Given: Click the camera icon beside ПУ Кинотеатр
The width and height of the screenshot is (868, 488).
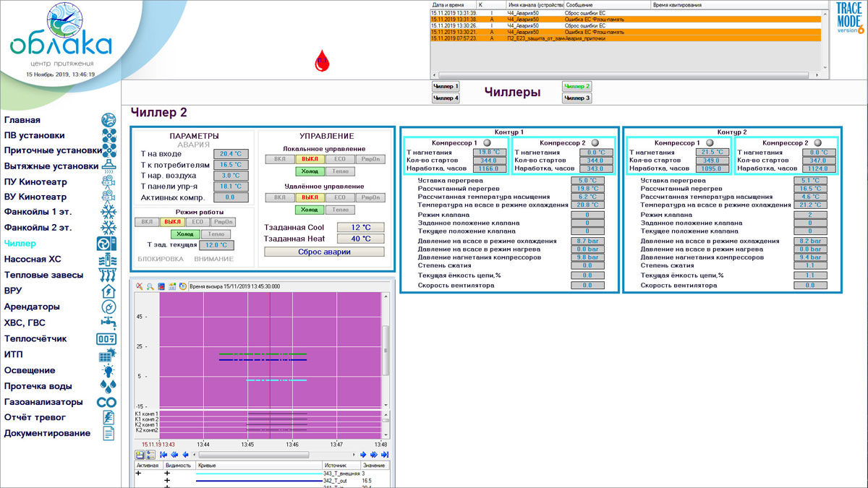Looking at the screenshot, I should pos(108,181).
